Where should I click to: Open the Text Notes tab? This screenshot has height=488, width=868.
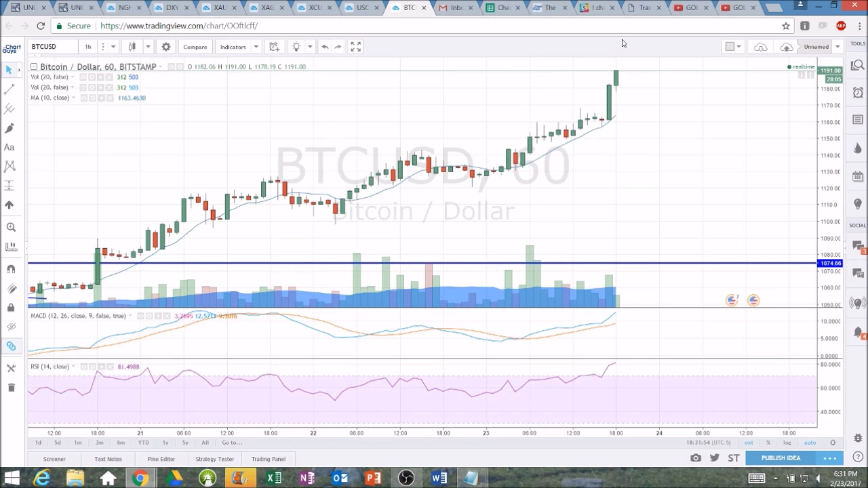(x=108, y=459)
